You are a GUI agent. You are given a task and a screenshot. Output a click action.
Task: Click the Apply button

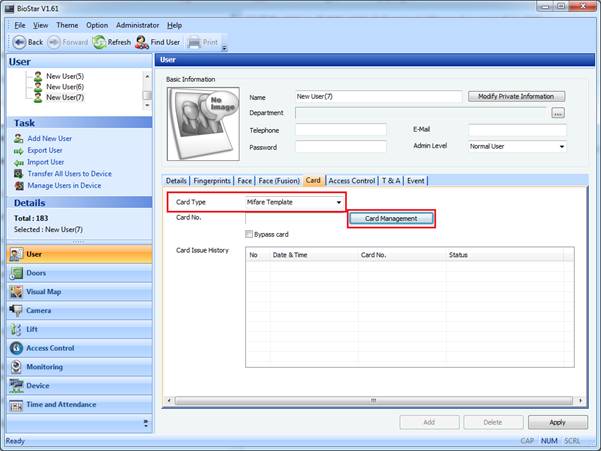point(557,422)
